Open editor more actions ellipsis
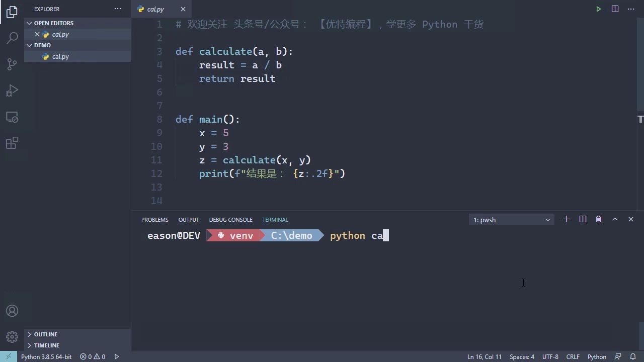644x362 pixels. point(631,9)
